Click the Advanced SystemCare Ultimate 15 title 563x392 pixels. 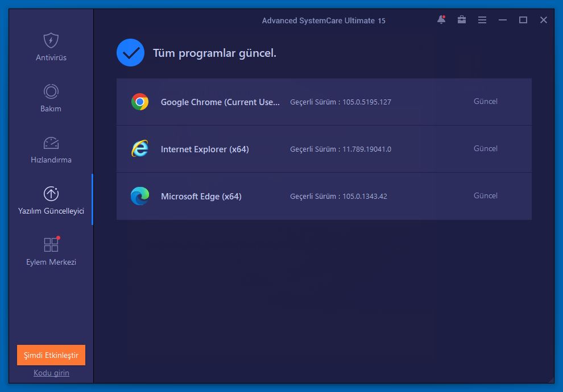click(x=324, y=20)
